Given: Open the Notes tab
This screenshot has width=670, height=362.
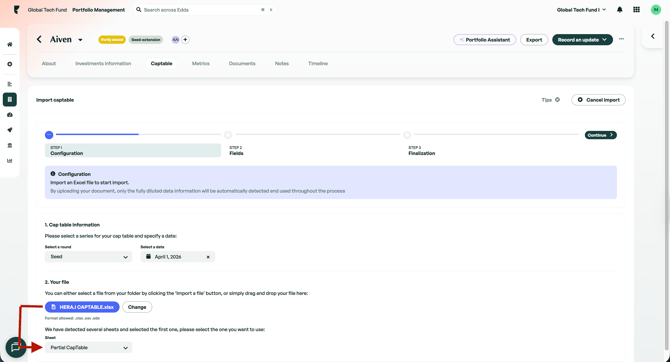Looking at the screenshot, I should point(282,63).
